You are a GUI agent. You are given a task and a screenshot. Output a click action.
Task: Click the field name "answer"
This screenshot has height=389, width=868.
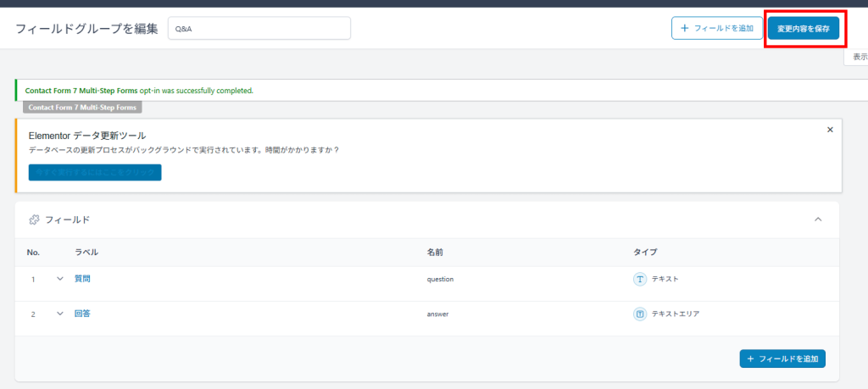pos(437,314)
